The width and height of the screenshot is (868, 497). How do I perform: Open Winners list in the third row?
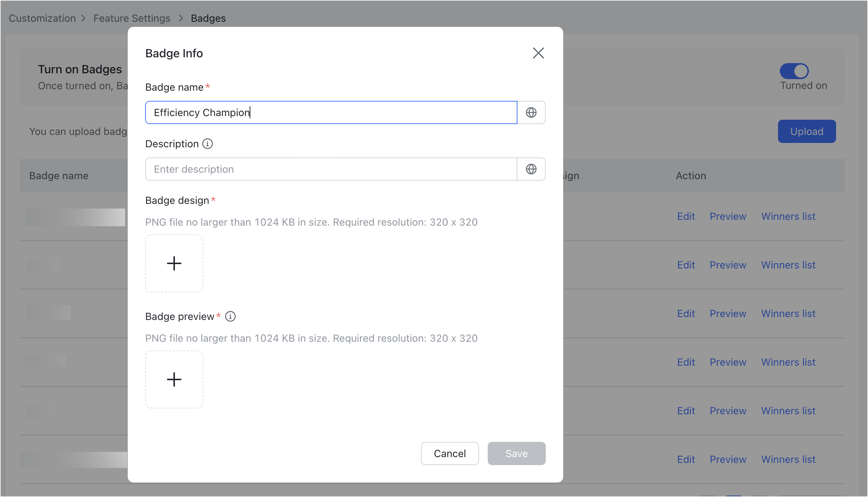[x=788, y=313]
